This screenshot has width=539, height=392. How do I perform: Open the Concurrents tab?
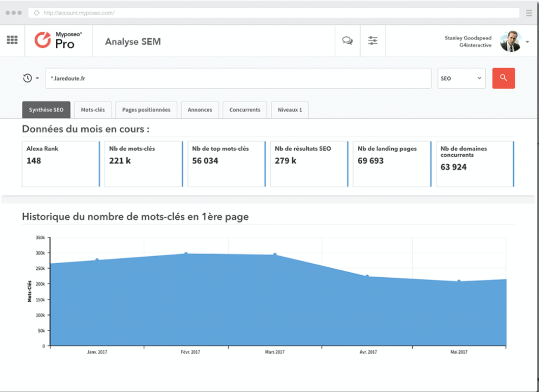[x=245, y=109]
